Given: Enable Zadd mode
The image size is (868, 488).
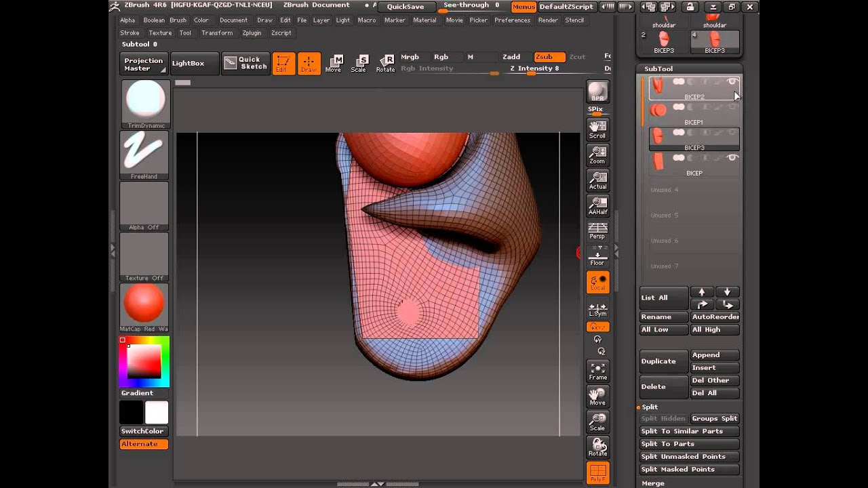Looking at the screenshot, I should pyautogui.click(x=511, y=57).
